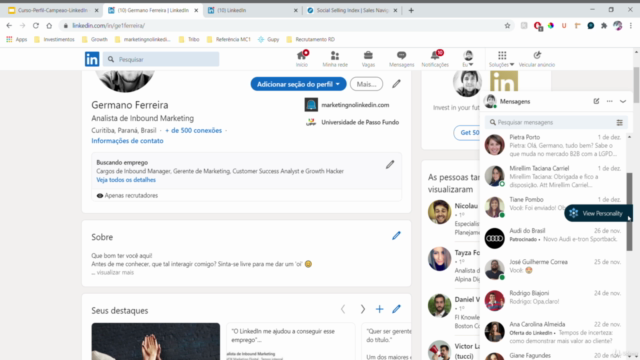Click the messages list scrollbar
640x360 pixels.
point(629,212)
